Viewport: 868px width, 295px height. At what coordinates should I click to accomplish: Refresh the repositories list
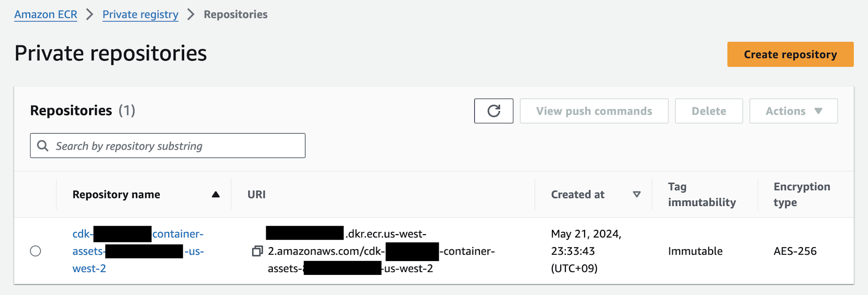(x=493, y=111)
